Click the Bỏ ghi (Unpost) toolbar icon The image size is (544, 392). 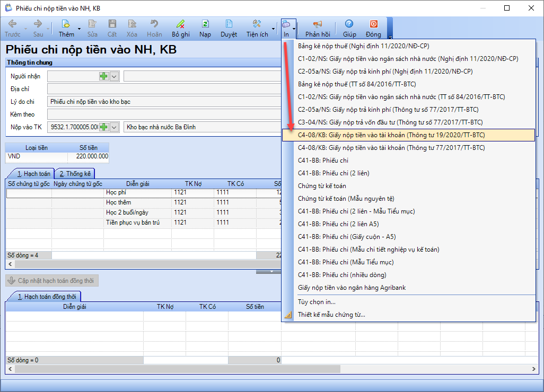(180, 24)
